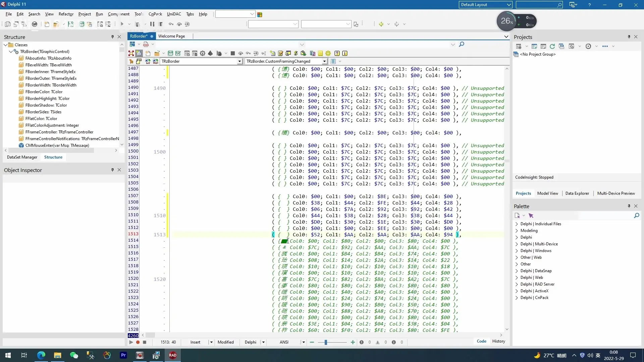This screenshot has width=644, height=362.
Task: Click the Pause program toolbar icon
Action: (152, 24)
